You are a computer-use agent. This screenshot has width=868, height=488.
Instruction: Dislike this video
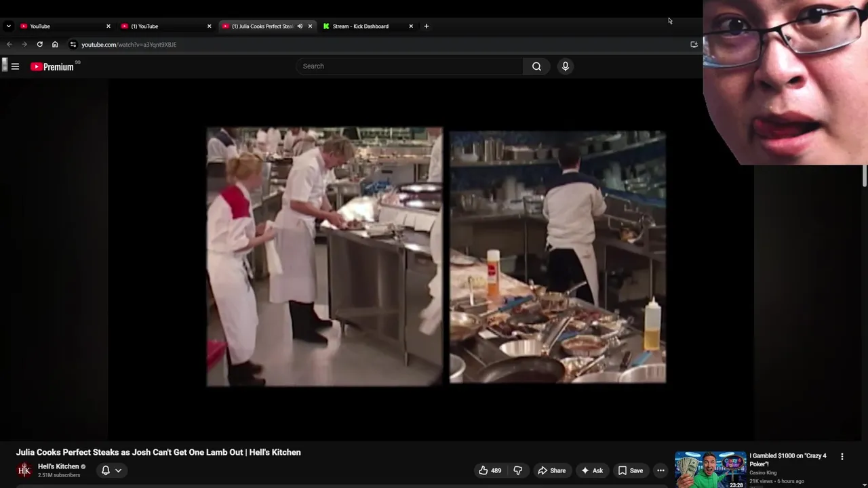tap(518, 470)
